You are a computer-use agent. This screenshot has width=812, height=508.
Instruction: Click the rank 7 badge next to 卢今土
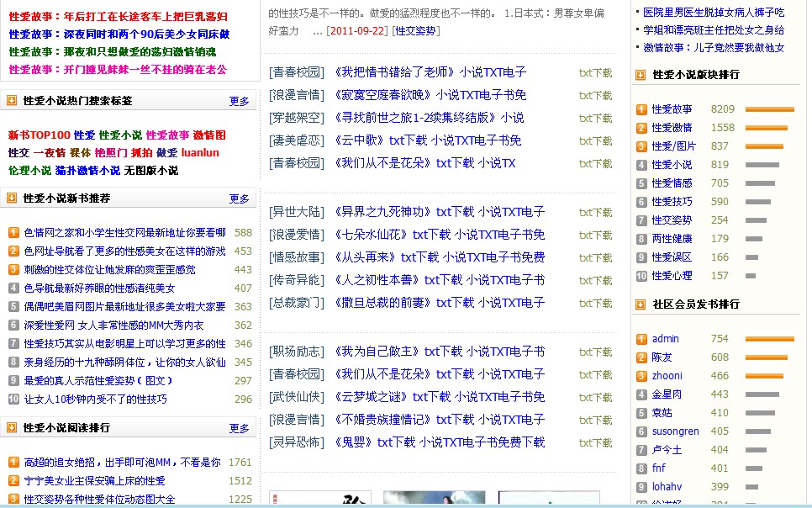(x=641, y=450)
